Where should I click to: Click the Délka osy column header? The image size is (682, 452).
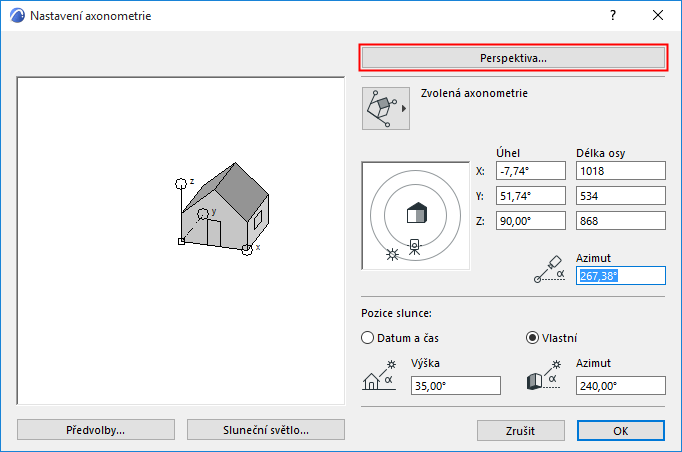[x=601, y=153]
